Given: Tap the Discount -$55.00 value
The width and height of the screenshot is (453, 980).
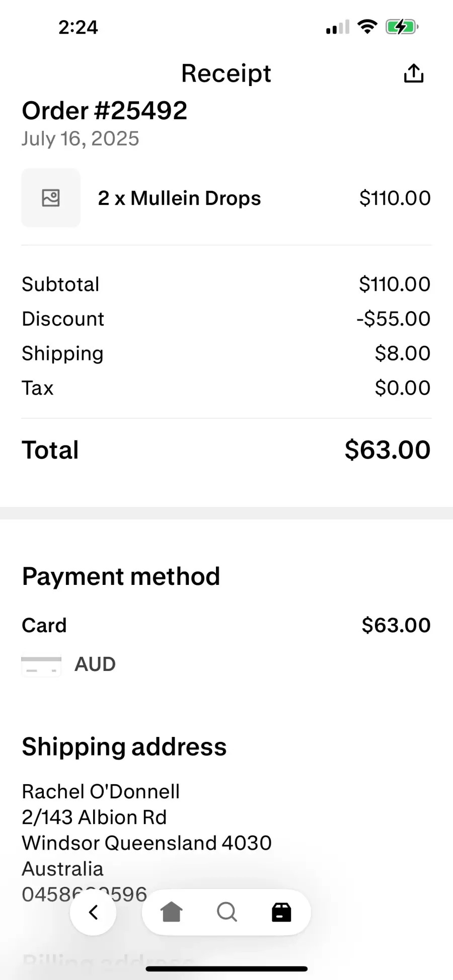Looking at the screenshot, I should pos(393,319).
